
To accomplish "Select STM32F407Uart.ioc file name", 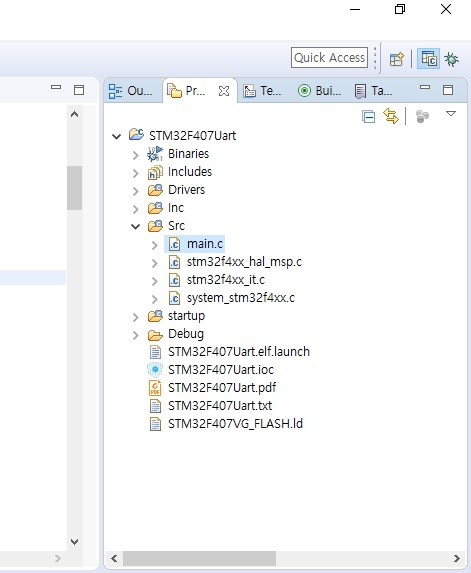I will tap(221, 370).
